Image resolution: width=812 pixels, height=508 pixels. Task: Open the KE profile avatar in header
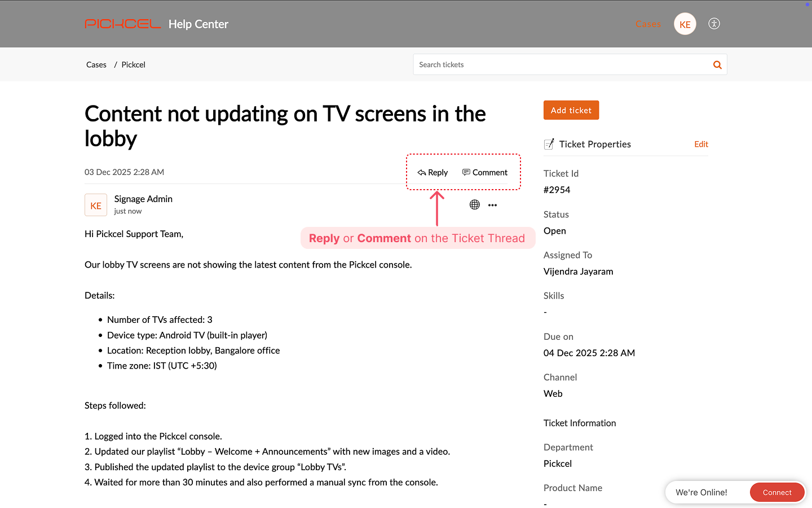coord(685,24)
